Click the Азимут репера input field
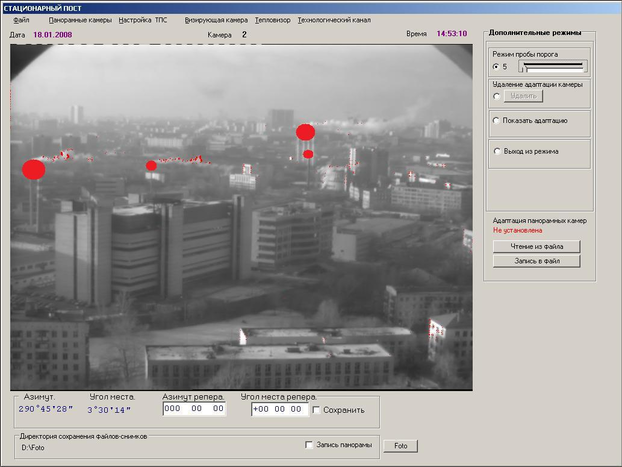 [x=194, y=409]
